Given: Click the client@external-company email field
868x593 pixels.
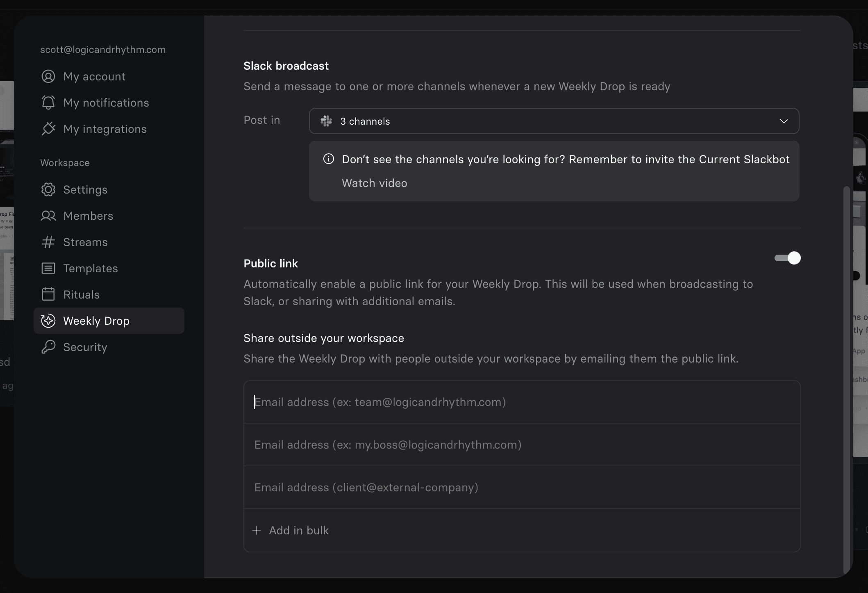Looking at the screenshot, I should (521, 487).
